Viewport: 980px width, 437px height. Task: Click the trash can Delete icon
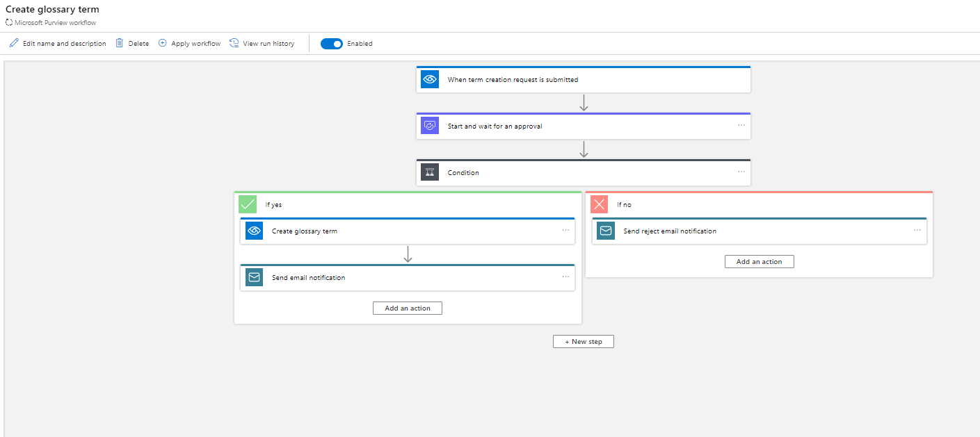(120, 43)
